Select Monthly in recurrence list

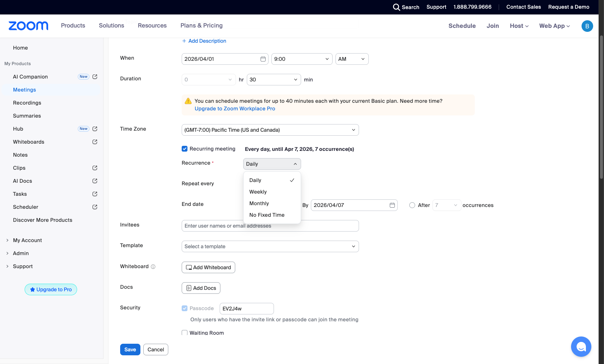click(x=272, y=203)
